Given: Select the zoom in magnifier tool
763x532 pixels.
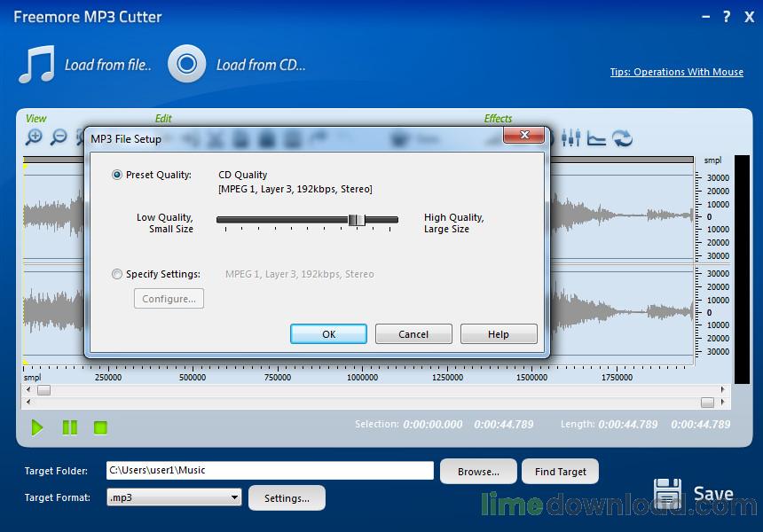Looking at the screenshot, I should click(34, 139).
